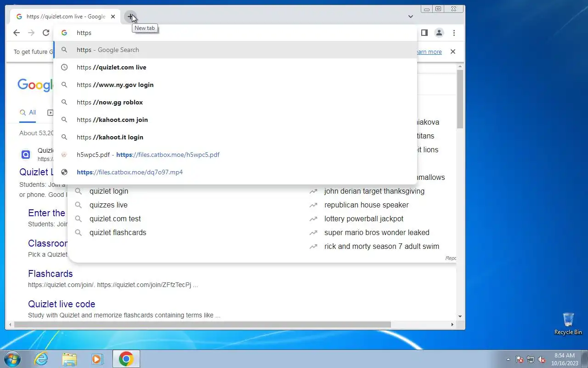Click the vertical scrollbar thumb
Image resolution: width=588 pixels, height=368 pixels.
click(x=460, y=99)
